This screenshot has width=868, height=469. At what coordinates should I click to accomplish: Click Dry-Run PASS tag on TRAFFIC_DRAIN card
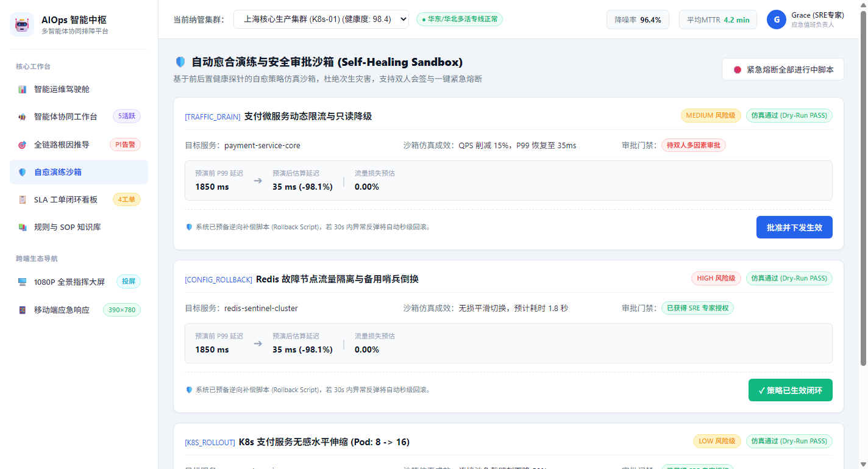(789, 115)
